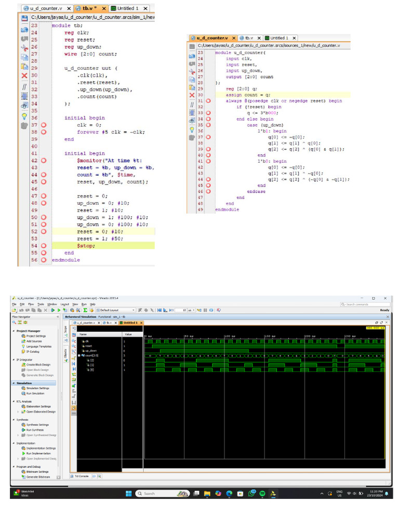
Task: Click the Relaunch simulation icon in toolbar
Action: tap(211, 310)
